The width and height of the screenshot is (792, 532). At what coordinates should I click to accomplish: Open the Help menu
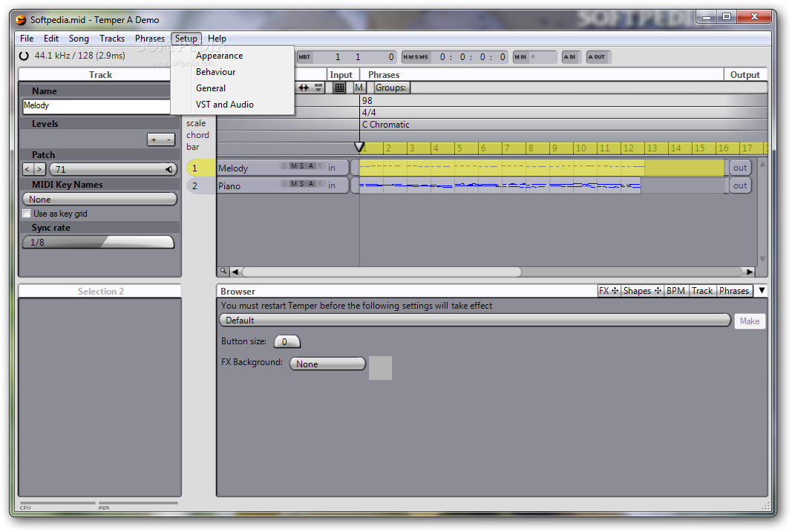[217, 39]
